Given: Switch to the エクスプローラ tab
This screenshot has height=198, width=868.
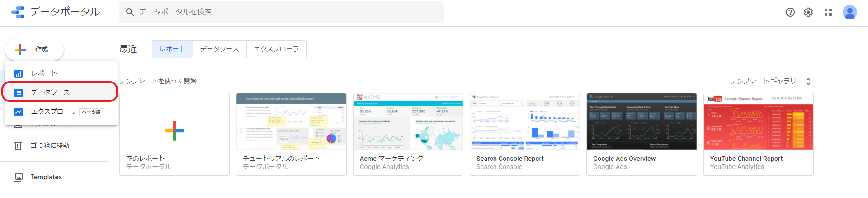Looking at the screenshot, I should 276,49.
